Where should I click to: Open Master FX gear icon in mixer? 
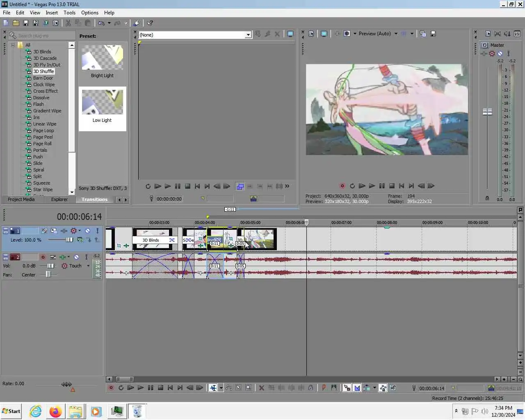(492, 53)
